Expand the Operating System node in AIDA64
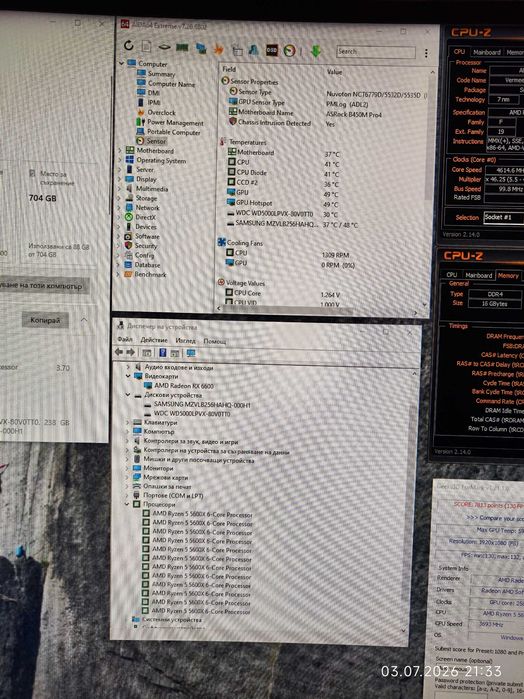 [120, 160]
